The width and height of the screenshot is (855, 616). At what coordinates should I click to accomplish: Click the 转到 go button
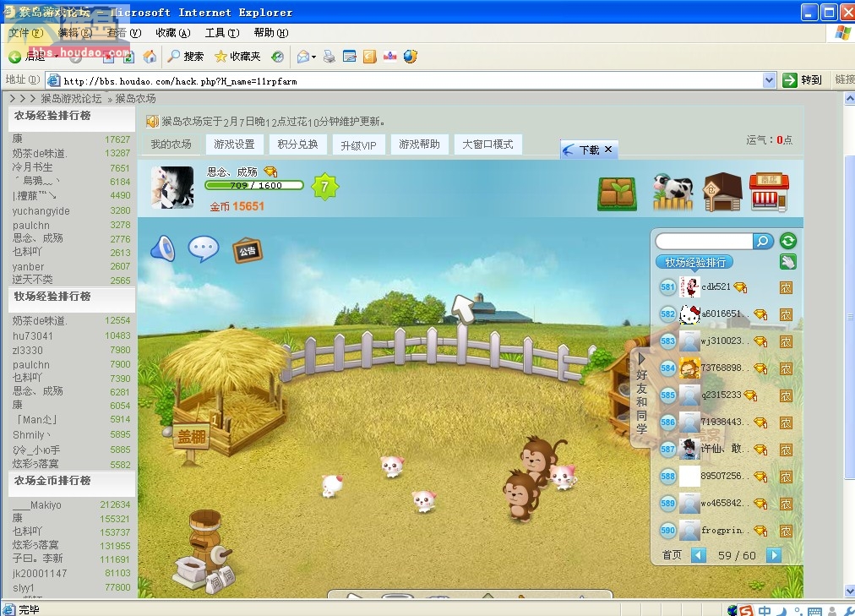point(802,80)
